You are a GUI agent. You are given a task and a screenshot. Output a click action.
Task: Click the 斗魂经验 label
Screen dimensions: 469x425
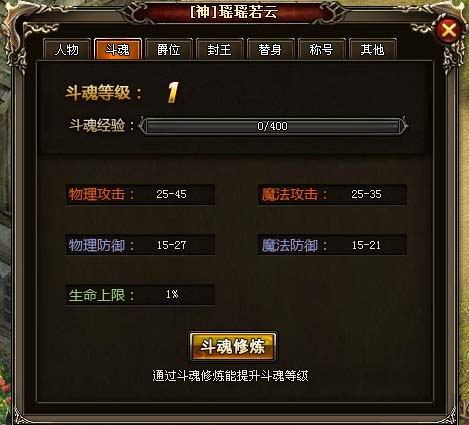coord(101,126)
